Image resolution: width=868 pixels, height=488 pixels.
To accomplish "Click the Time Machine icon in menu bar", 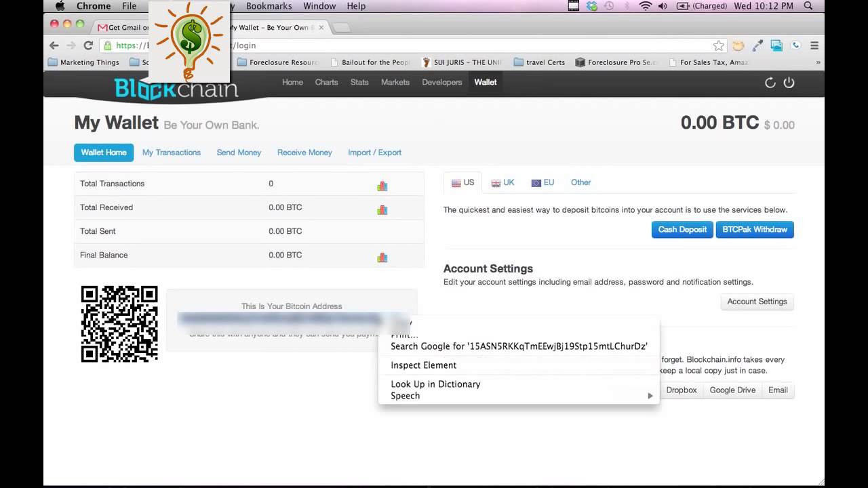I will [609, 6].
